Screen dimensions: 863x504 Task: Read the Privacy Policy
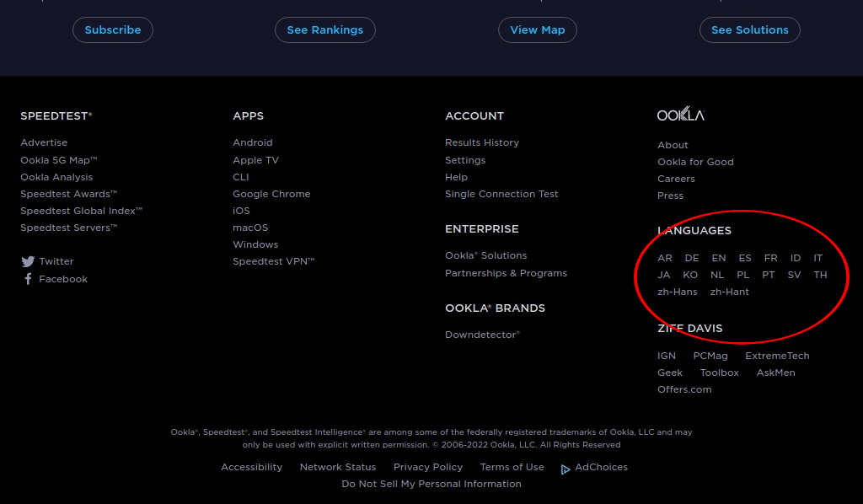point(428,467)
